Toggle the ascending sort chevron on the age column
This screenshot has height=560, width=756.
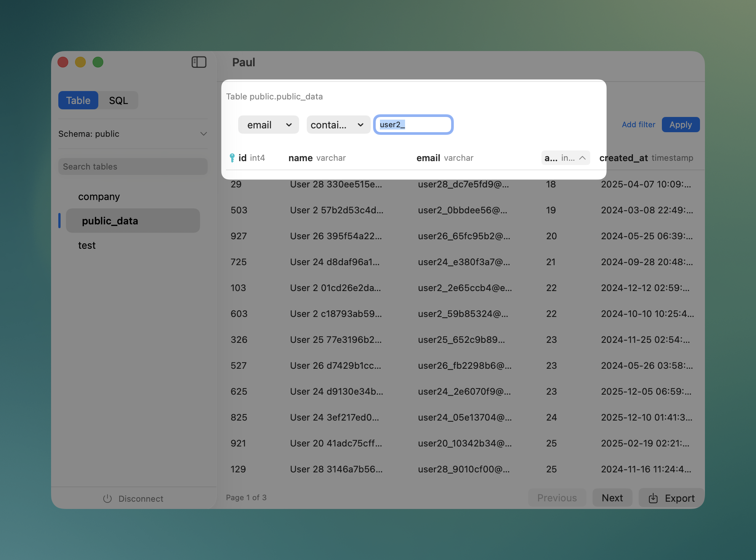coord(583,157)
